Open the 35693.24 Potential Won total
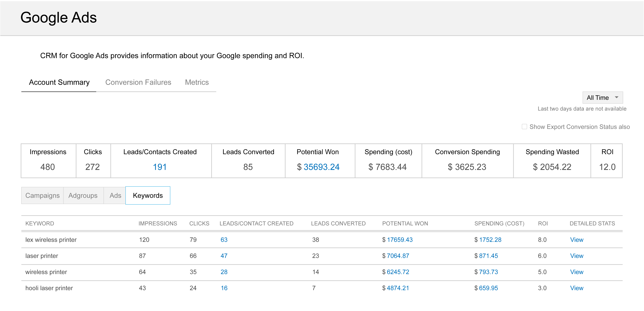 tap(322, 167)
